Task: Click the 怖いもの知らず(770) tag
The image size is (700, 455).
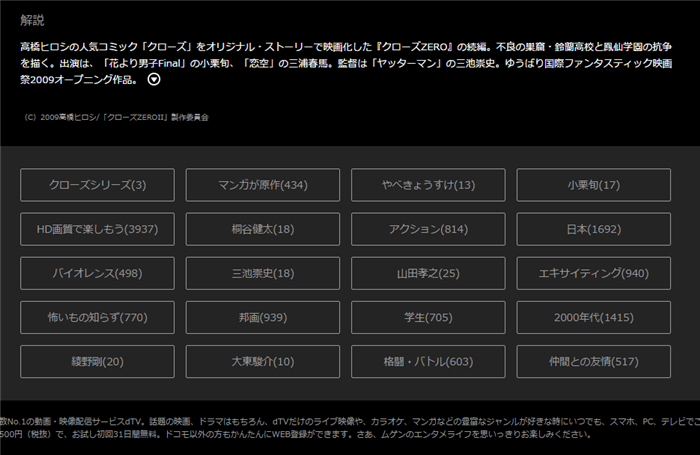Action: [x=97, y=317]
